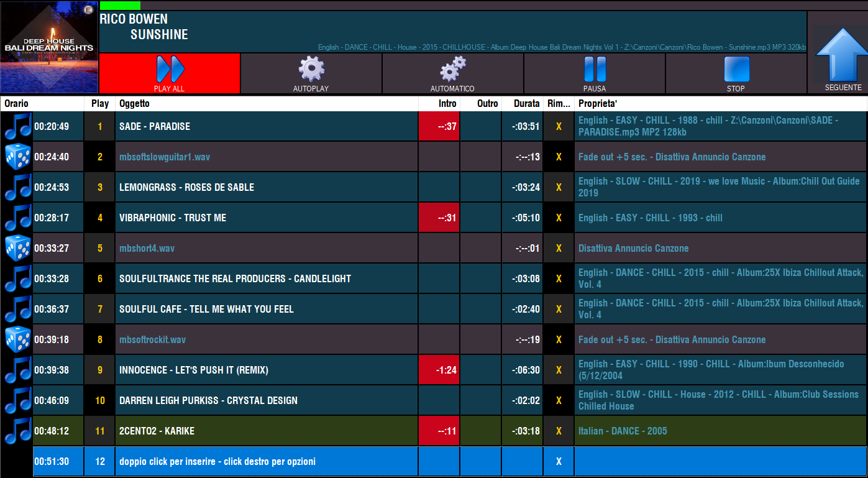Viewport: 868px width, 478px height.
Task: Click mbshort4.wav jingle name
Action: coord(147,248)
